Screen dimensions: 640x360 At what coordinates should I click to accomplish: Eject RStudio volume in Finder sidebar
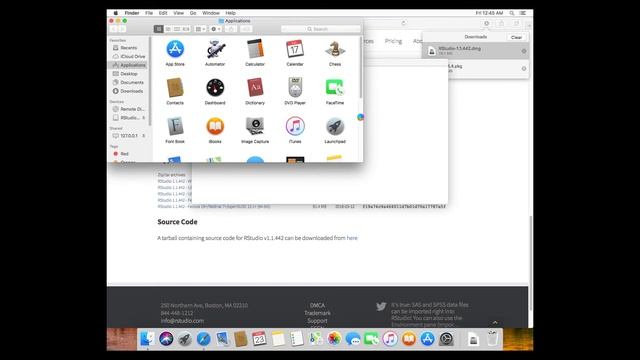tap(144, 118)
